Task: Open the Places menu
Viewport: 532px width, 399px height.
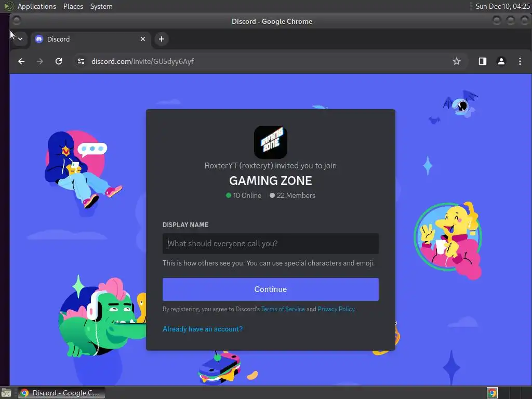Action: tap(73, 6)
